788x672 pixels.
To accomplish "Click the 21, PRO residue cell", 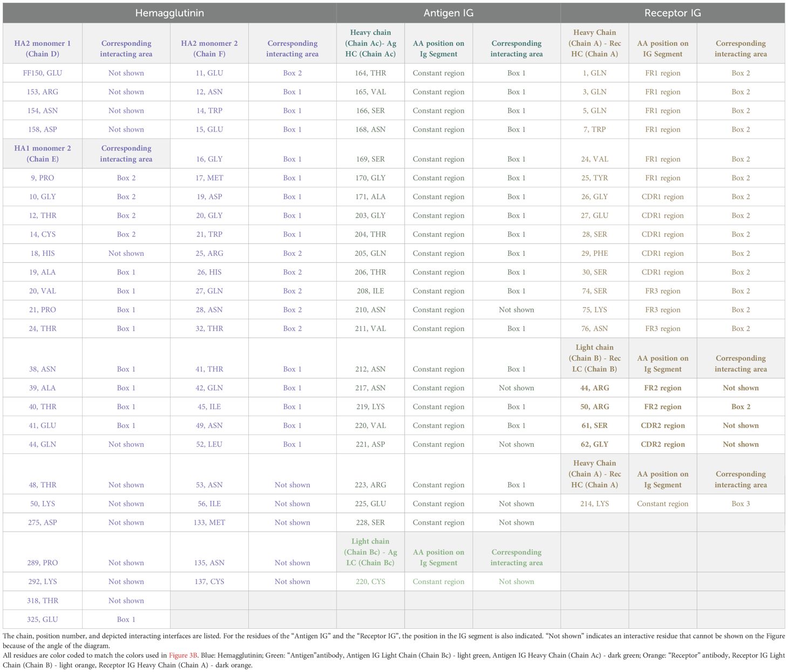I will 43,310.
